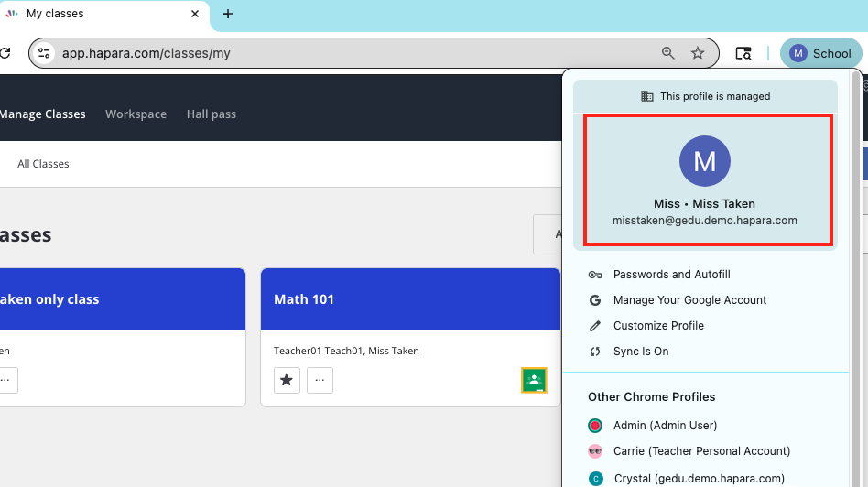This screenshot has height=487, width=868.
Task: Open site information icon in address bar
Action: pyautogui.click(x=44, y=53)
